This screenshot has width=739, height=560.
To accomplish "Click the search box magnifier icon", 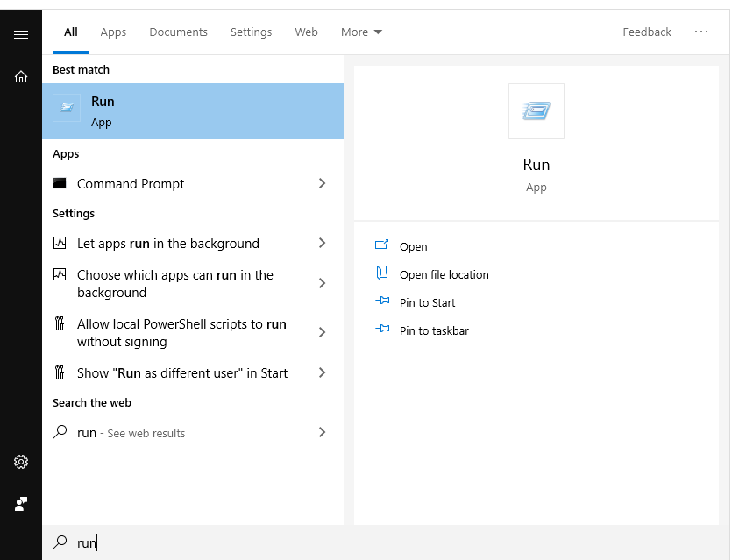I will pos(60,542).
